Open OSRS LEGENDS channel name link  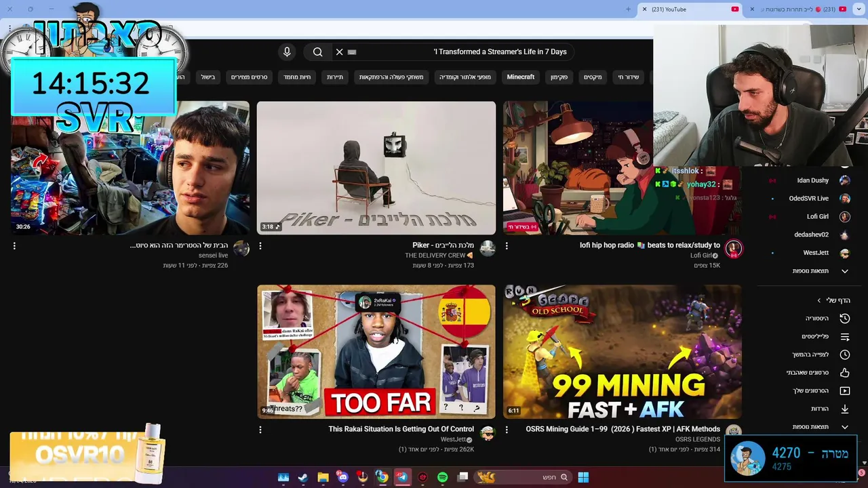(x=698, y=439)
